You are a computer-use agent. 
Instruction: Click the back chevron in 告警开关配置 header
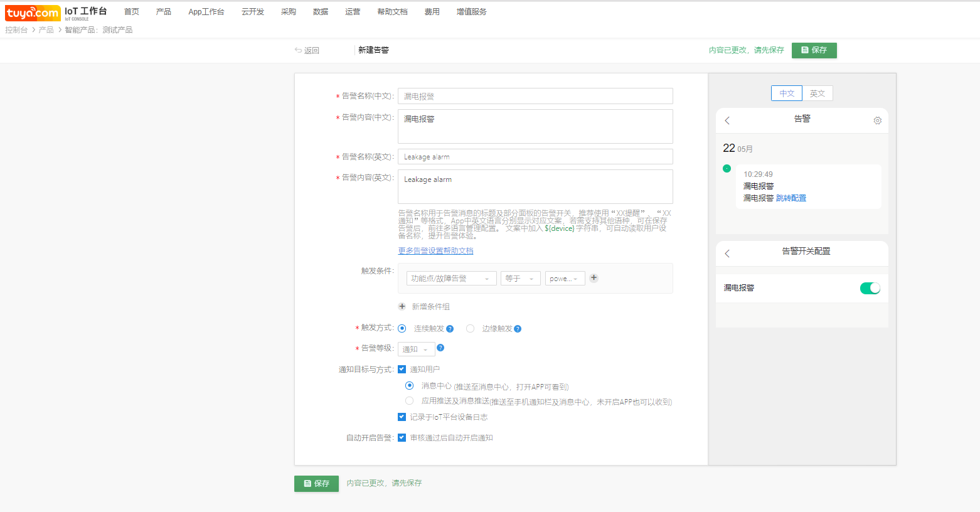pyautogui.click(x=727, y=253)
